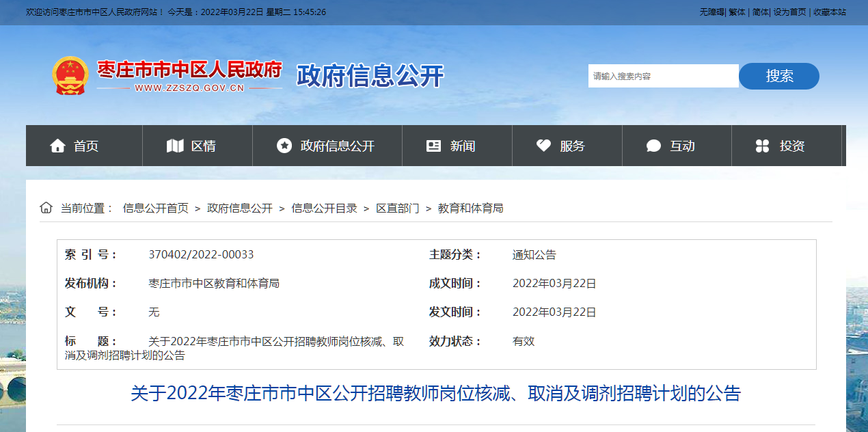Image resolution: width=868 pixels, height=432 pixels.
Task: Click the 发布机构 label
Action: point(91,283)
